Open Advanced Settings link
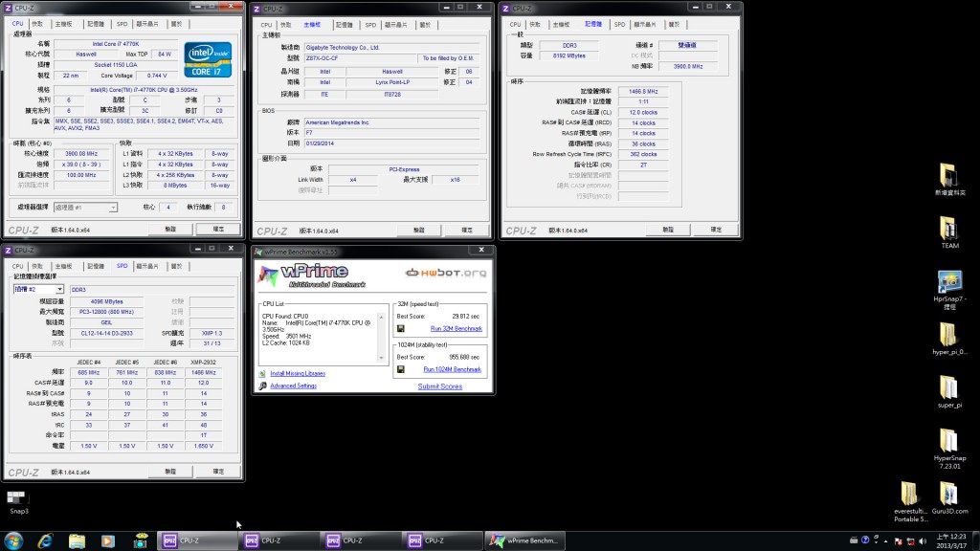Image resolution: width=980 pixels, height=551 pixels. [293, 386]
